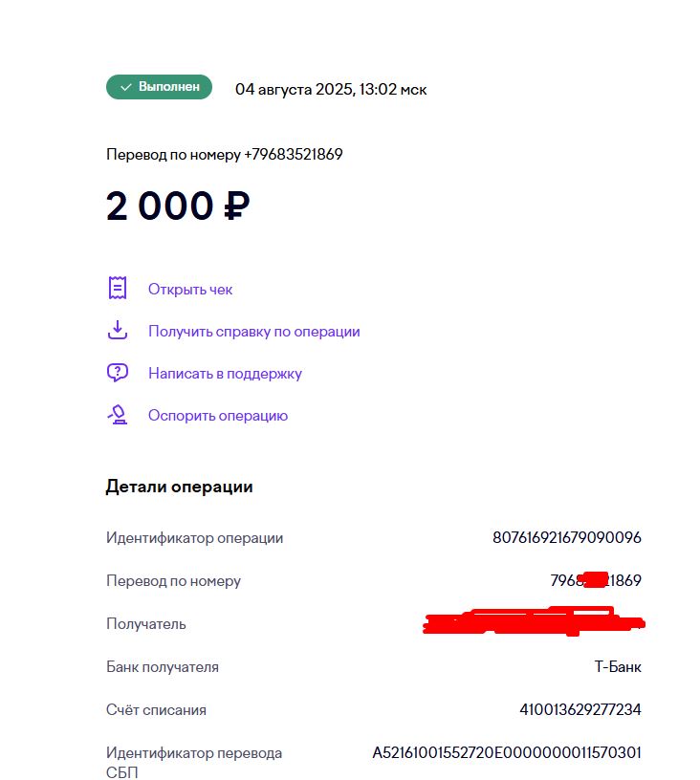700x780 pixels.
Task: Click the redacted recipient name field
Action: pos(534,623)
